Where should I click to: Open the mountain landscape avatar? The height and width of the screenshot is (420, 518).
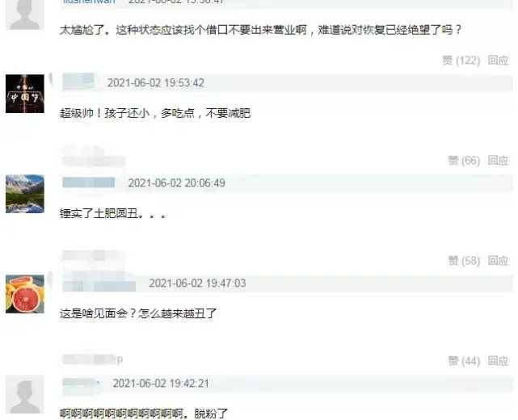point(25,194)
